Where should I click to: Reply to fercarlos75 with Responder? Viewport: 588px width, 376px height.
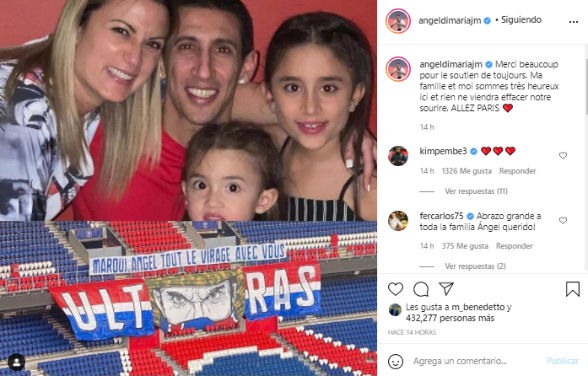(514, 246)
